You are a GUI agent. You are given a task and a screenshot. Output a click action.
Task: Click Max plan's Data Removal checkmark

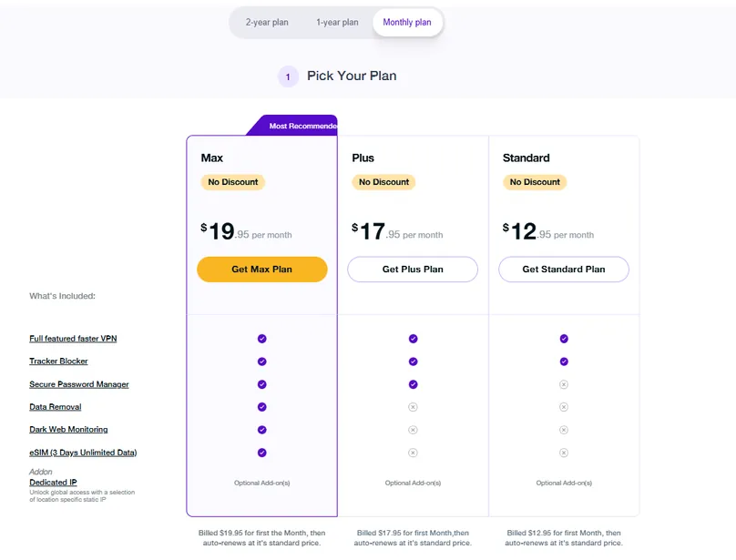(262, 406)
